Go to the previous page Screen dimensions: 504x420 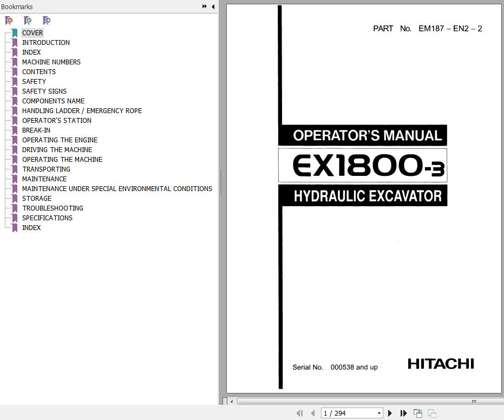click(x=313, y=413)
